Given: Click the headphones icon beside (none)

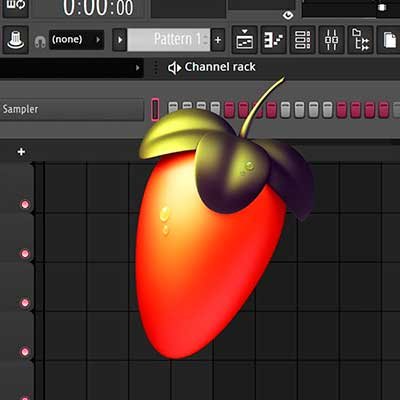Looking at the screenshot, I should (40, 42).
